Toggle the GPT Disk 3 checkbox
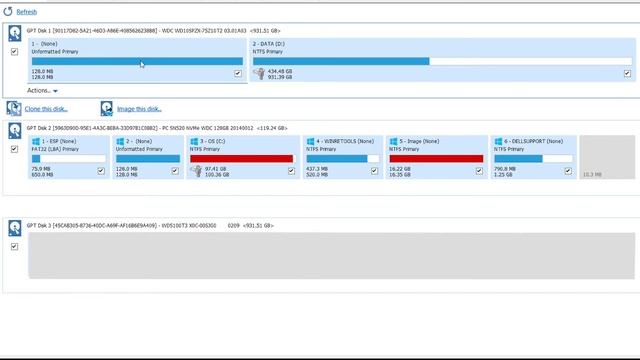 pos(14,247)
